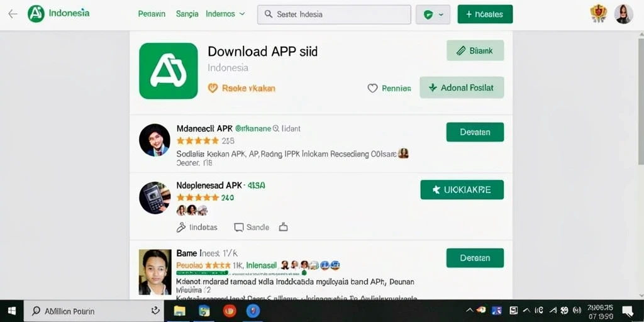
Task: Click the orange heart icon next to Rseke vkakan
Action: [213, 88]
